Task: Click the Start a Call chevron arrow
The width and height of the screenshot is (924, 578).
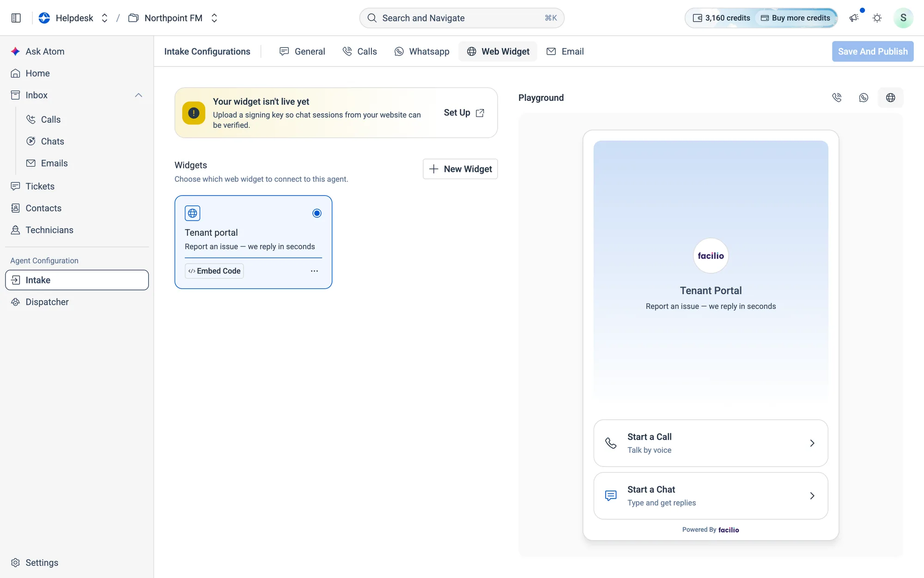Action: click(812, 443)
